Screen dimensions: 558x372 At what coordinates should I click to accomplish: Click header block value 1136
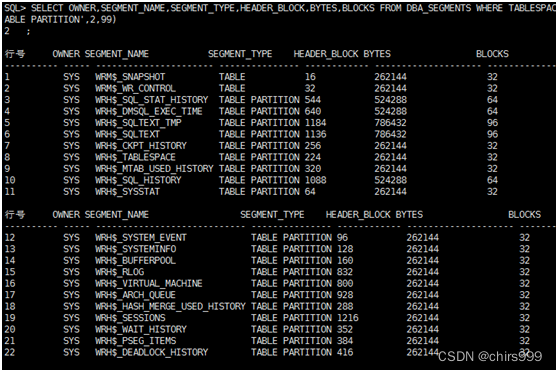click(x=315, y=134)
